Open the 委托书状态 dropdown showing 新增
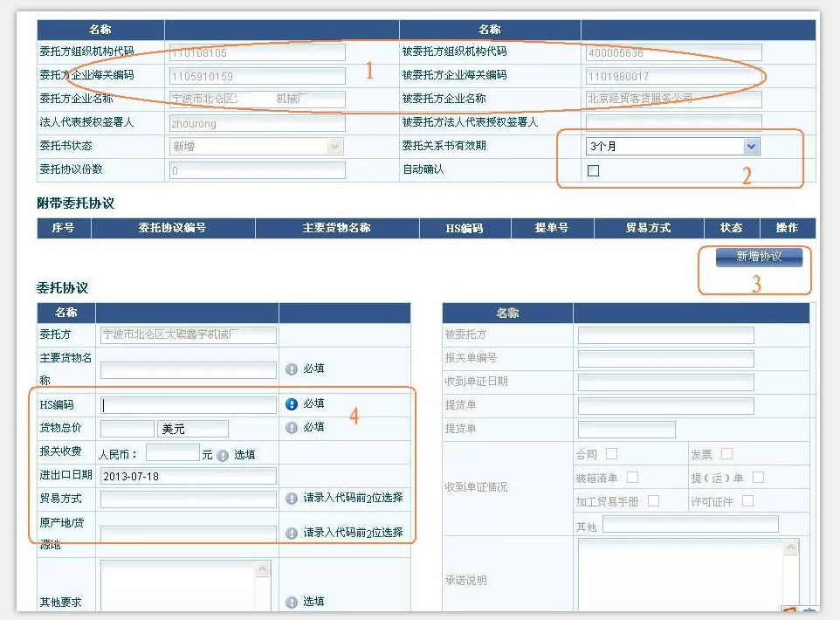 (x=256, y=147)
